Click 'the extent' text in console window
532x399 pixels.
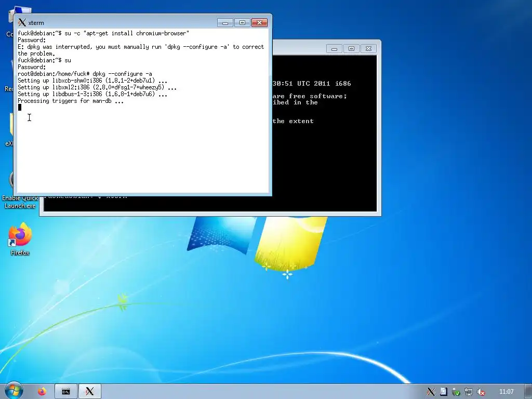293,121
